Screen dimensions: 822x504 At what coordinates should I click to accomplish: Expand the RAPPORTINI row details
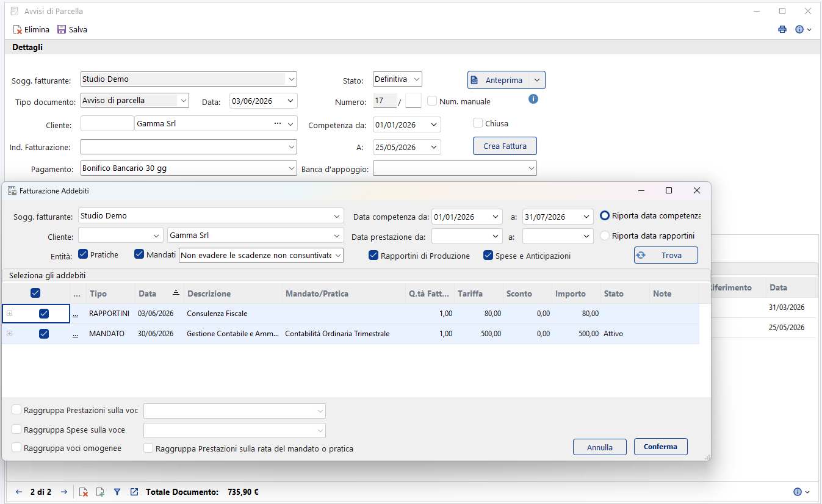click(x=9, y=314)
